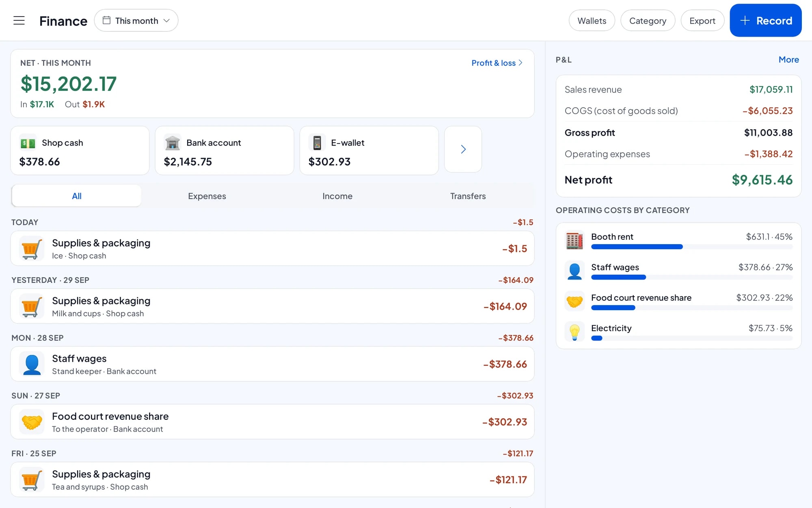The image size is (812, 508).
Task: Click the Net profit value $9,615.46
Action: [x=762, y=180]
